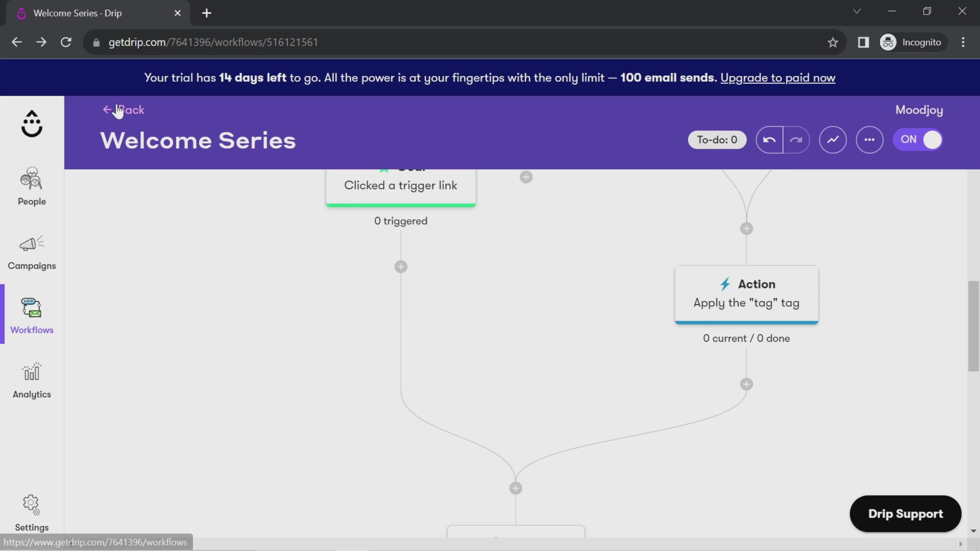Click the undo arrow icon

point(769,139)
